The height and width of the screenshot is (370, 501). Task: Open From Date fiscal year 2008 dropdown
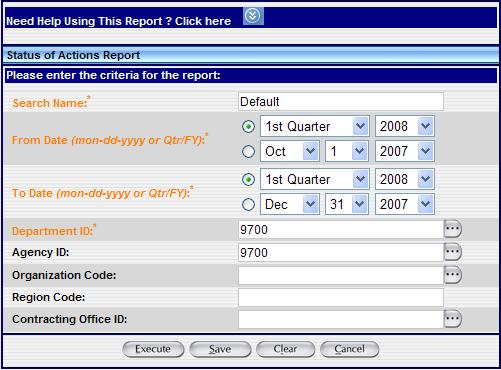[405, 126]
